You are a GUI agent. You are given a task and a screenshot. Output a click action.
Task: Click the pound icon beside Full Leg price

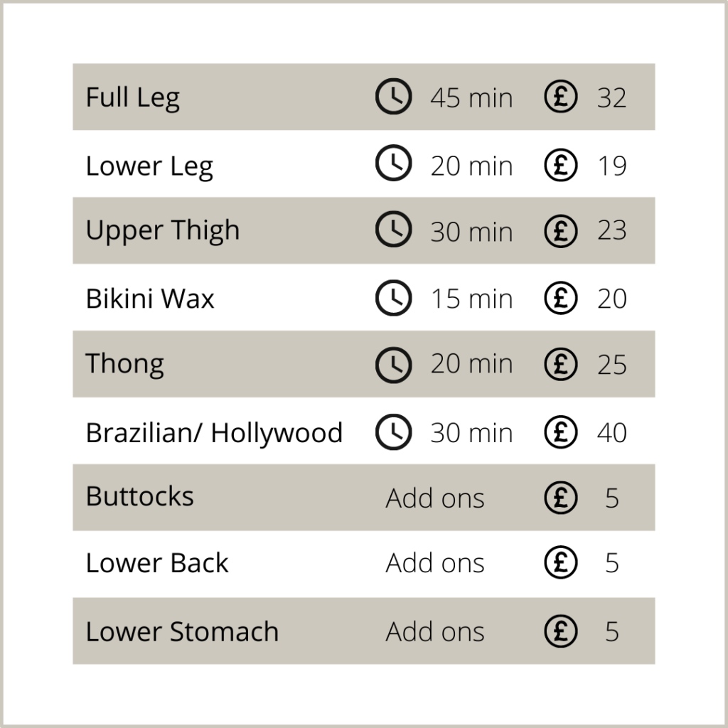561,97
